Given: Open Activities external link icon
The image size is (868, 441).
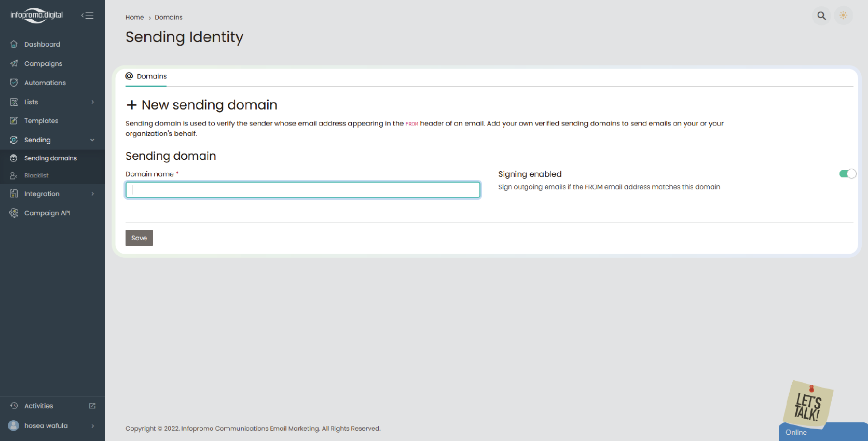Looking at the screenshot, I should pos(92,406).
